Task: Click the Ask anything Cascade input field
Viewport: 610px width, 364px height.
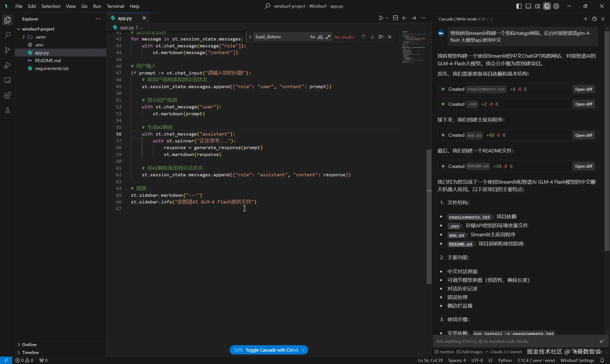Action: 515,341
